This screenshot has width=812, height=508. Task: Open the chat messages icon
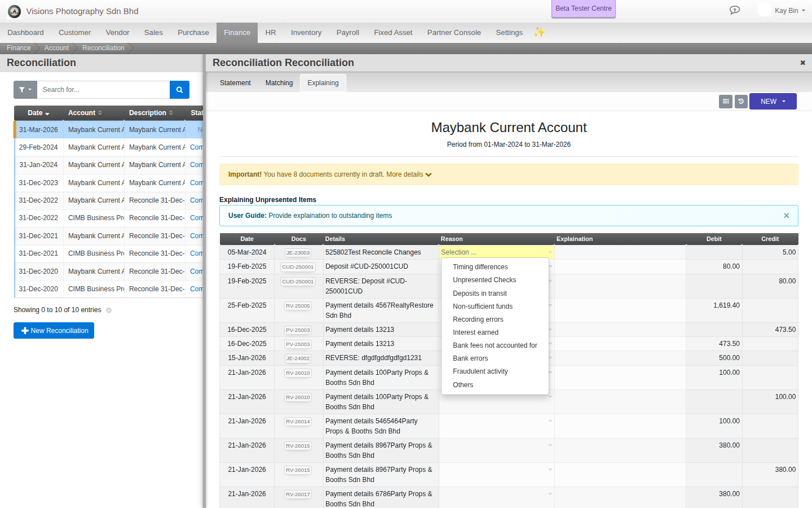734,10
